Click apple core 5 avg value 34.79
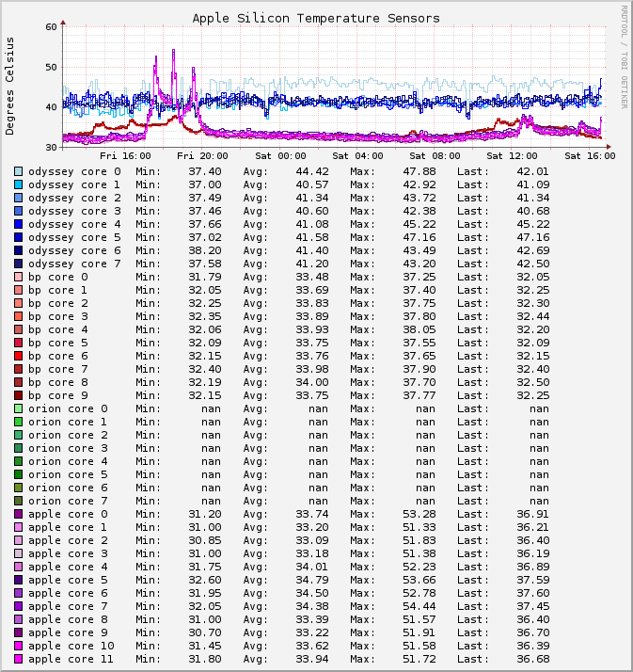The image size is (633, 672). [x=312, y=581]
